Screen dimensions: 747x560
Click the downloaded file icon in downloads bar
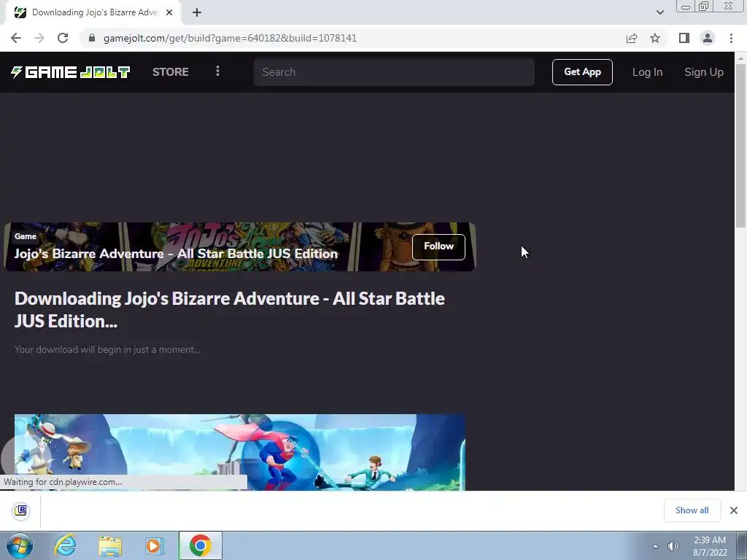coord(20,510)
